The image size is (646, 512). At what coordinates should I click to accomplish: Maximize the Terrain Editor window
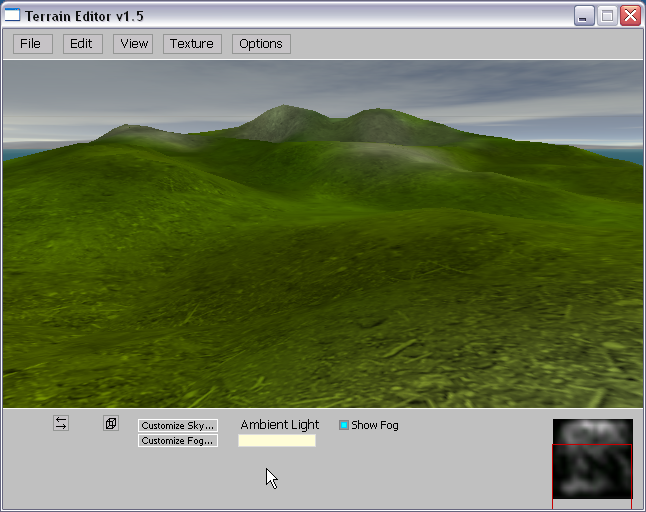tap(607, 16)
